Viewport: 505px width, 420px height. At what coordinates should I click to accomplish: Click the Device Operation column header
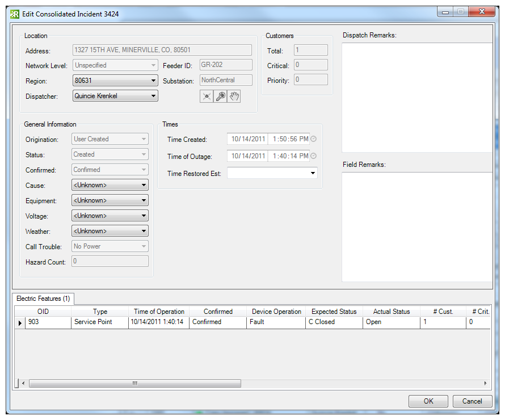click(276, 312)
